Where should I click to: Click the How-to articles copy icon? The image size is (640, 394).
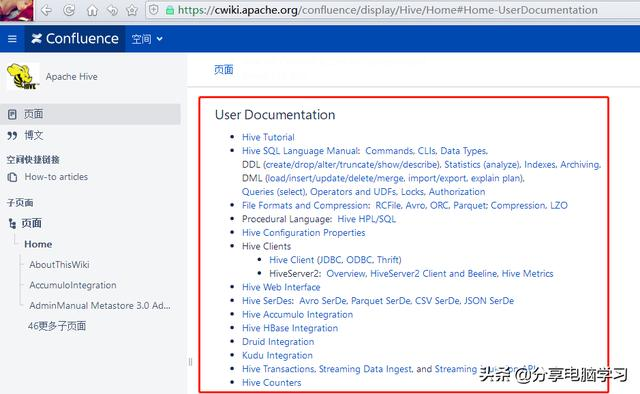(12, 177)
